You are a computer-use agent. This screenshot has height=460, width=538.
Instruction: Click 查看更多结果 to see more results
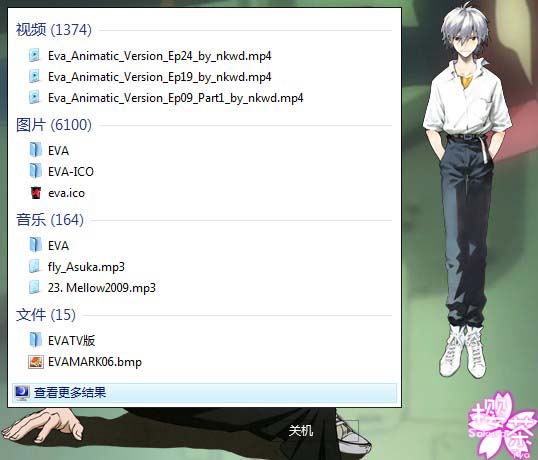[x=204, y=393]
